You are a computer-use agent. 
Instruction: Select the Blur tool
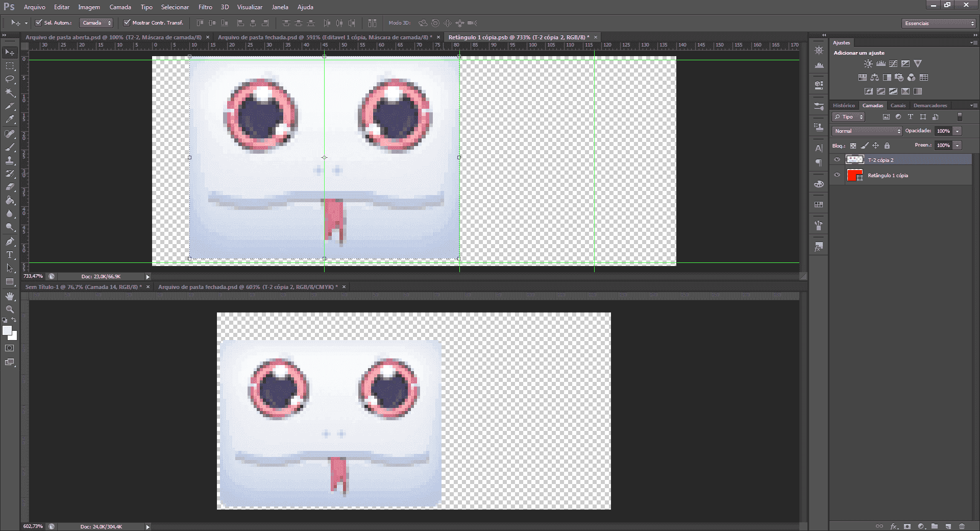click(x=10, y=213)
